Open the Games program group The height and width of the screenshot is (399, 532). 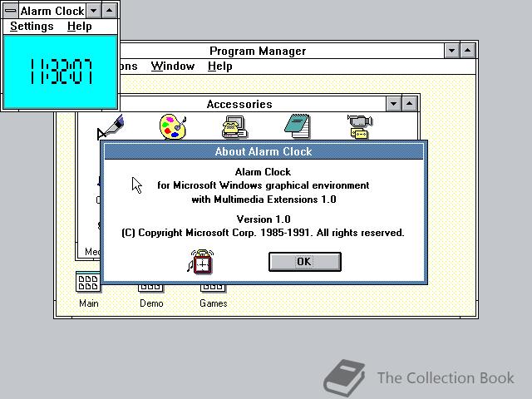pyautogui.click(x=213, y=296)
